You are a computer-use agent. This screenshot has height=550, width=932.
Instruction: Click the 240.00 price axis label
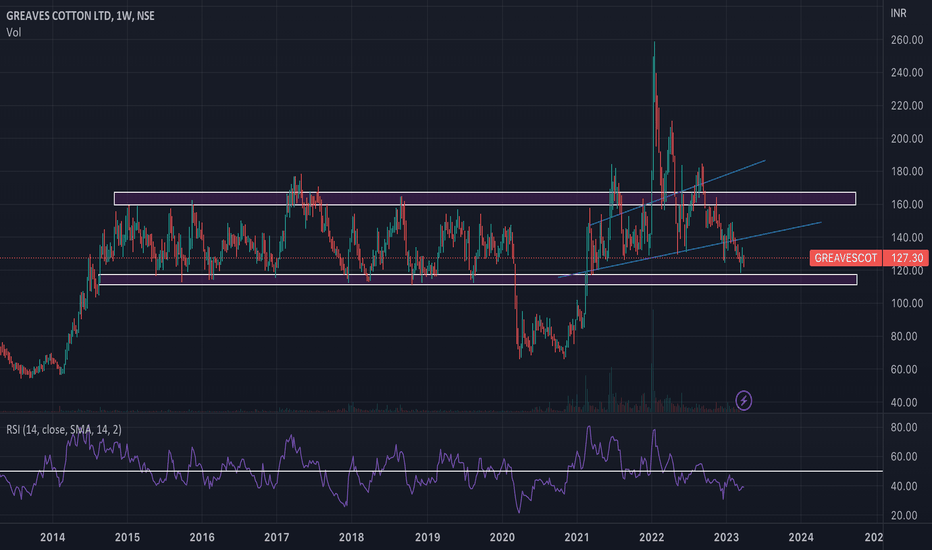pos(907,73)
